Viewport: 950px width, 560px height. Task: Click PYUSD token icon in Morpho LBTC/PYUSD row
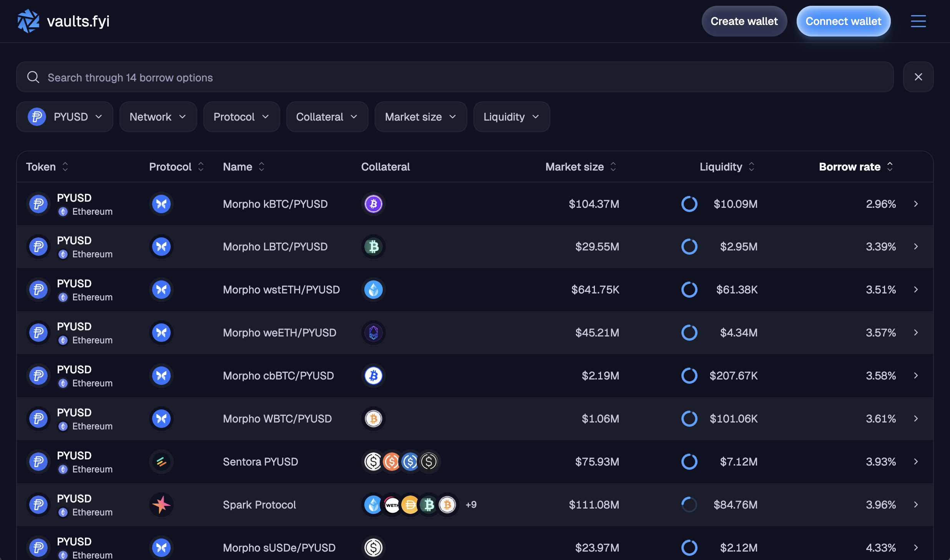(x=38, y=247)
